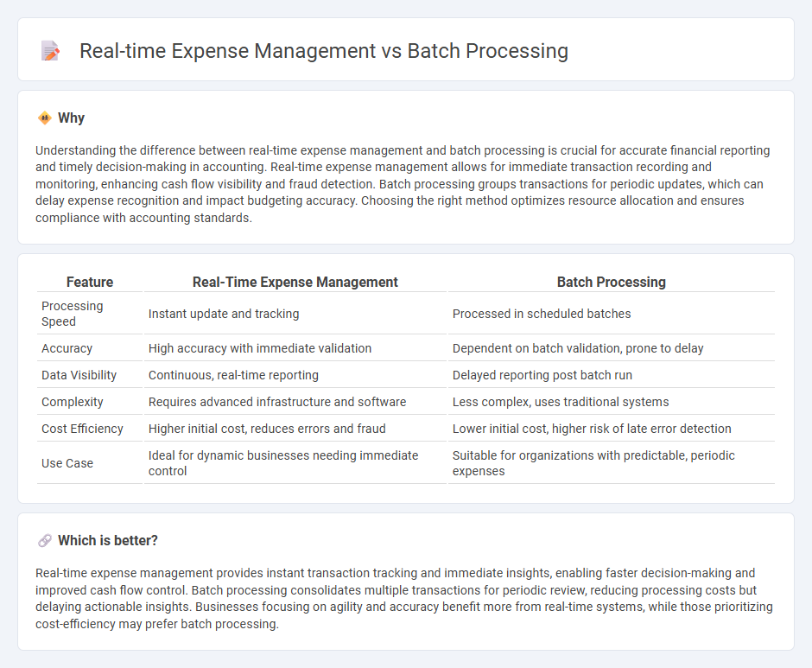Click the 'Feature' column header

point(90,282)
